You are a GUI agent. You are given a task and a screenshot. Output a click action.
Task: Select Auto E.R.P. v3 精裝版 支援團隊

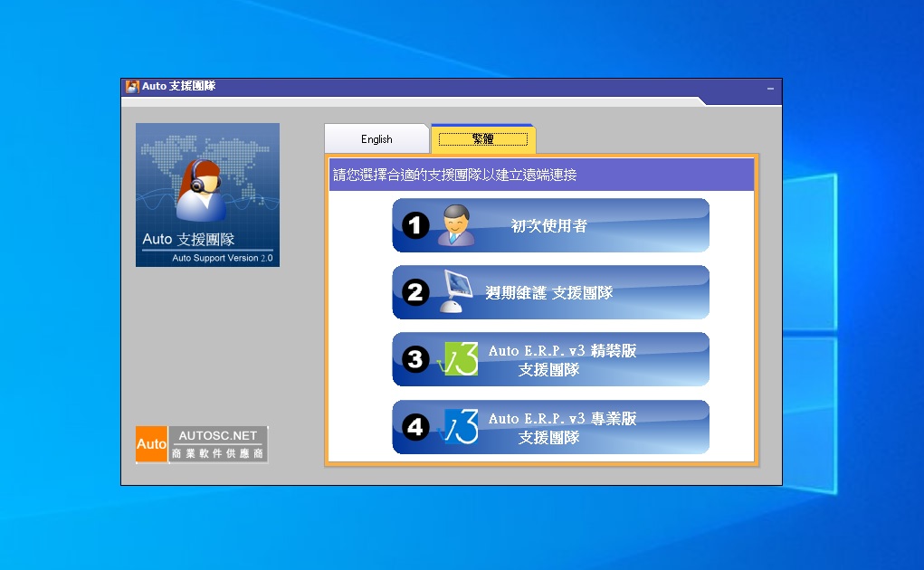(x=550, y=360)
